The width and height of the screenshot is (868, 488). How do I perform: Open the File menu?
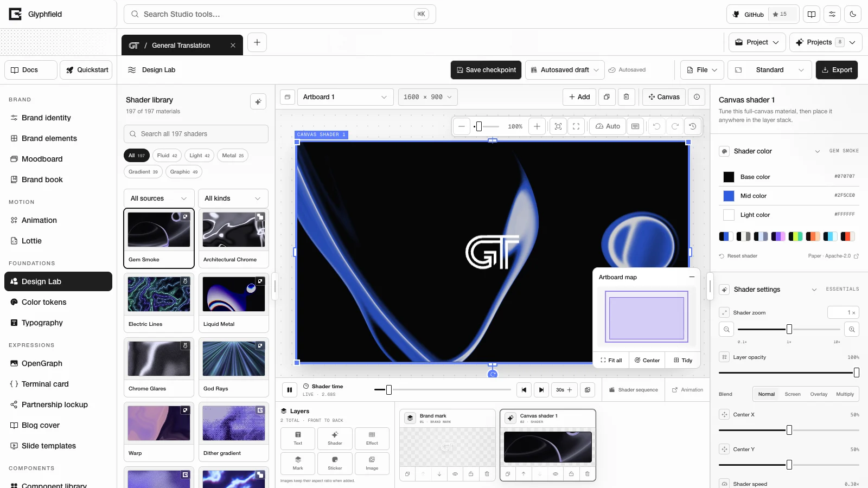pos(702,70)
